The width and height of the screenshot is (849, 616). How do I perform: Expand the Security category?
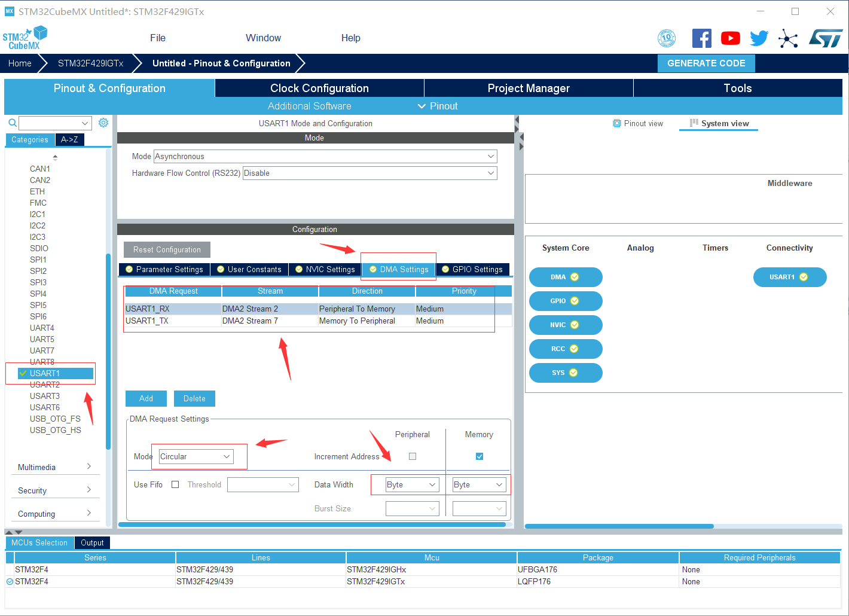tap(55, 490)
